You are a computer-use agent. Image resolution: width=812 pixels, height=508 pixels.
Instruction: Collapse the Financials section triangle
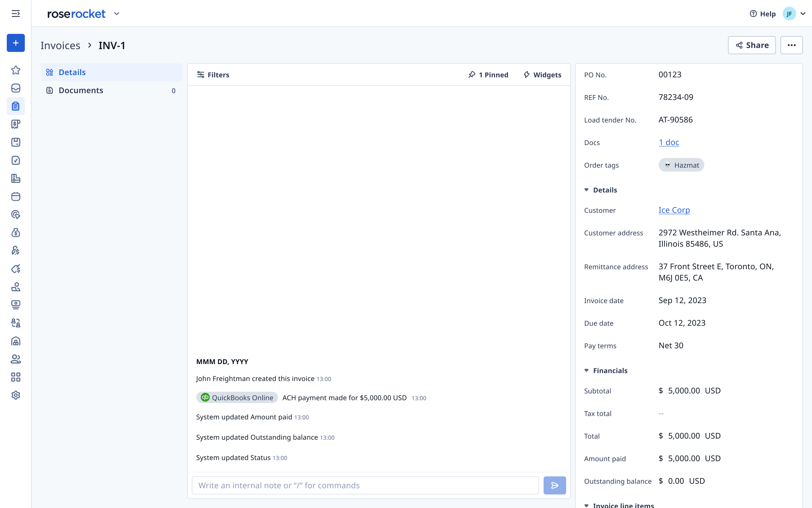(x=586, y=370)
